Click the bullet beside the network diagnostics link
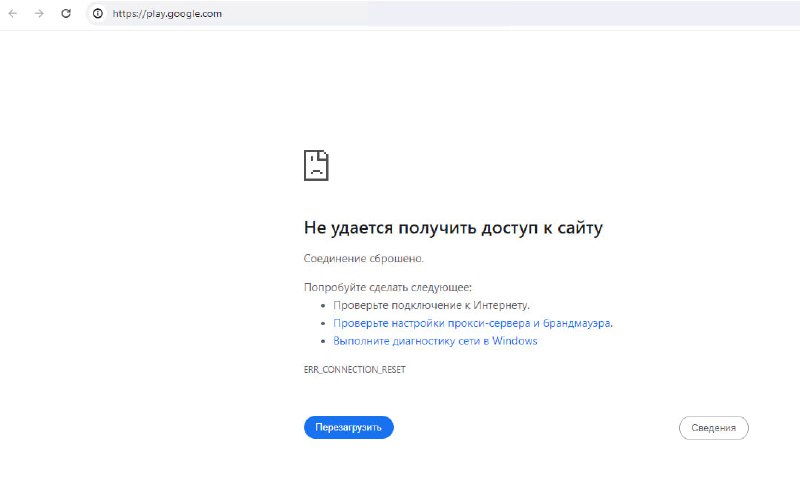Screen dimensions: 800x478 pyautogui.click(x=323, y=341)
